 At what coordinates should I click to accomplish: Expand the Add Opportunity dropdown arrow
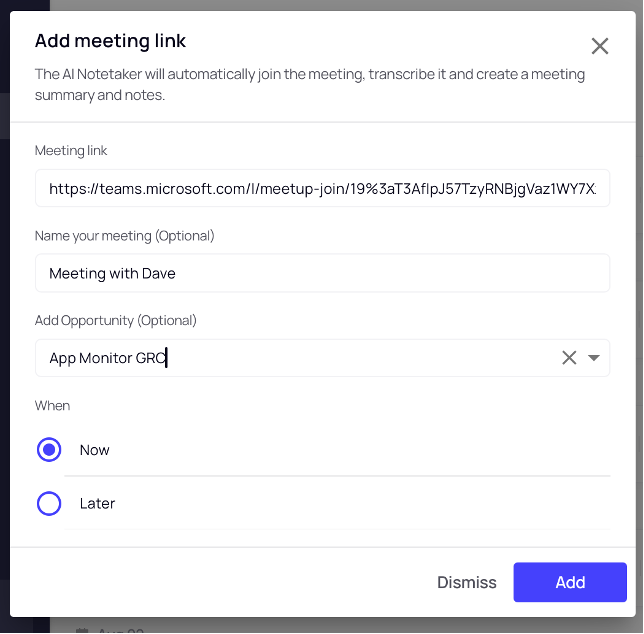coord(593,358)
